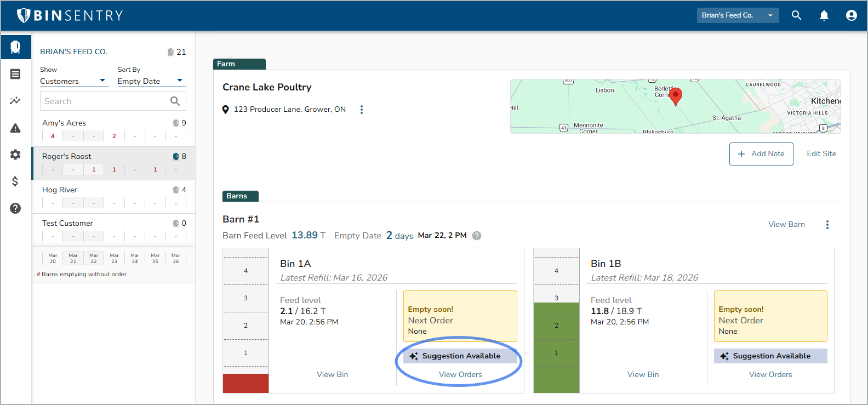This screenshot has height=405, width=868.
Task: Open notifications bell icon
Action: click(824, 15)
